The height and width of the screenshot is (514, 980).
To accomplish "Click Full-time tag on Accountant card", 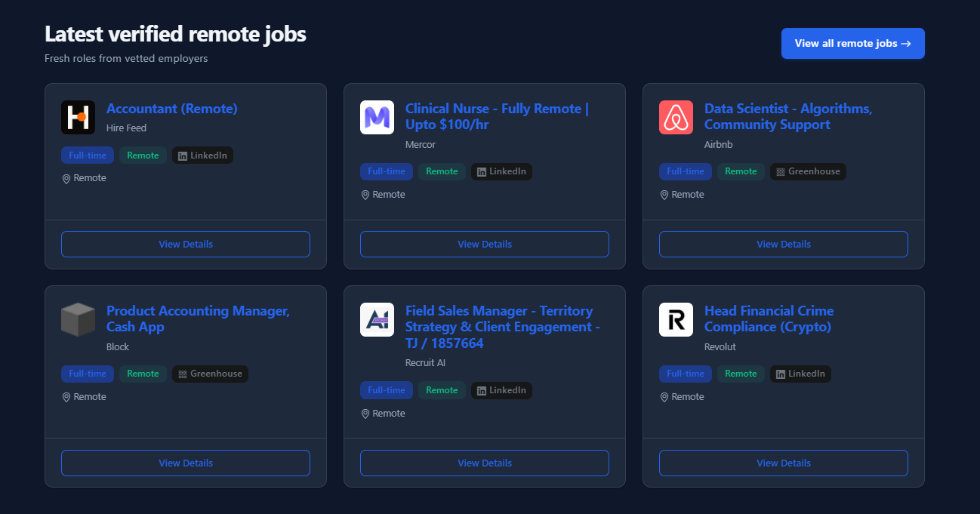I will (x=88, y=155).
